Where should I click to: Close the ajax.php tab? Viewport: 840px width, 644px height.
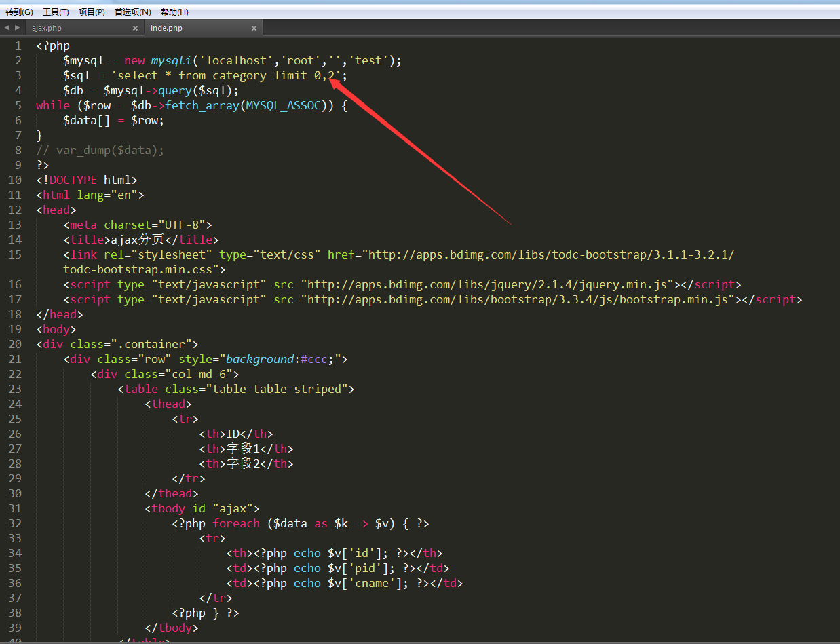click(135, 28)
